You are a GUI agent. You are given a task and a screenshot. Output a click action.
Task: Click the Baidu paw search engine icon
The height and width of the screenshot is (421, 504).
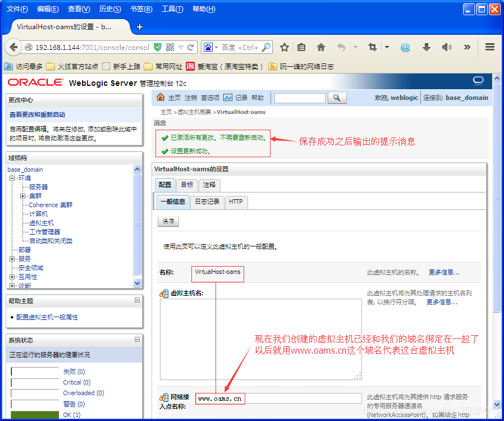point(208,48)
